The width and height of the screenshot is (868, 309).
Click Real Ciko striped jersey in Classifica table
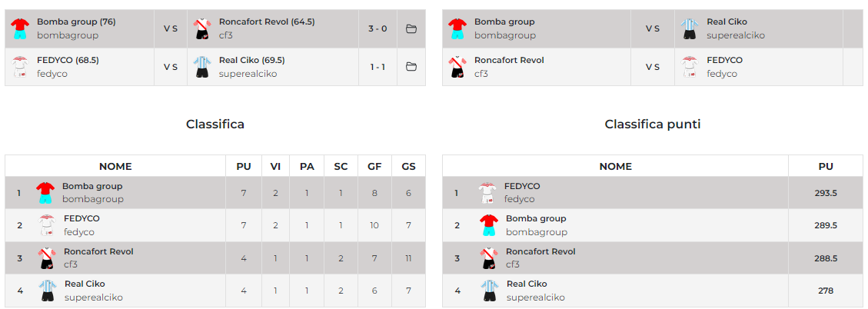[x=48, y=291]
